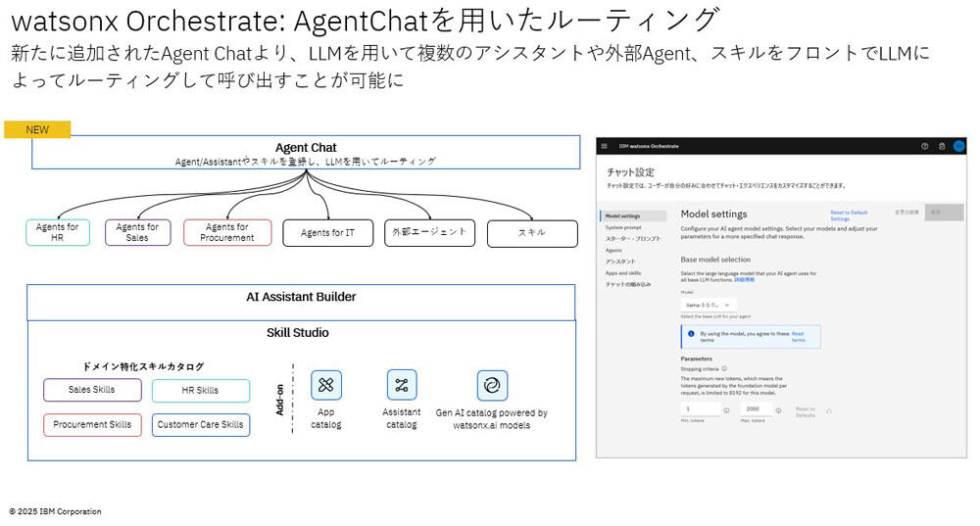Open the Model dropdown showing llama
Viewport: 980px width, 526px height.
point(709,305)
